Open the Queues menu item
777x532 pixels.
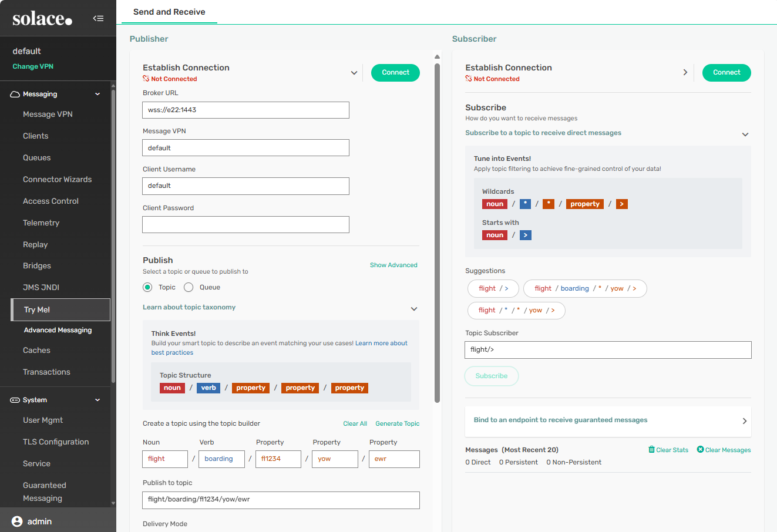(37, 157)
